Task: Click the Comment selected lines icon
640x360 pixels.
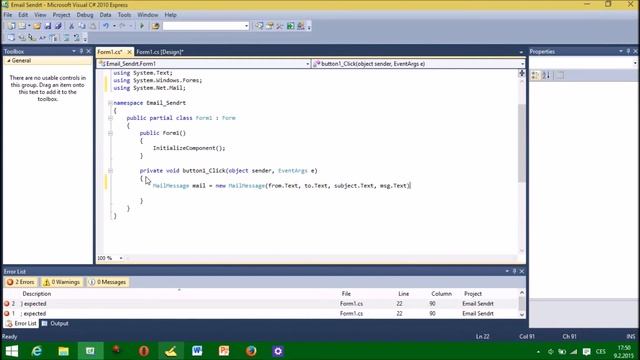Action: pos(66,38)
